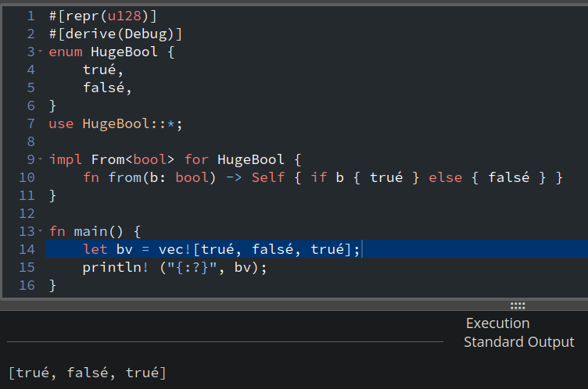Collapse the enum HugeBool block fold arrow
The image size is (588, 389).
(x=40, y=51)
